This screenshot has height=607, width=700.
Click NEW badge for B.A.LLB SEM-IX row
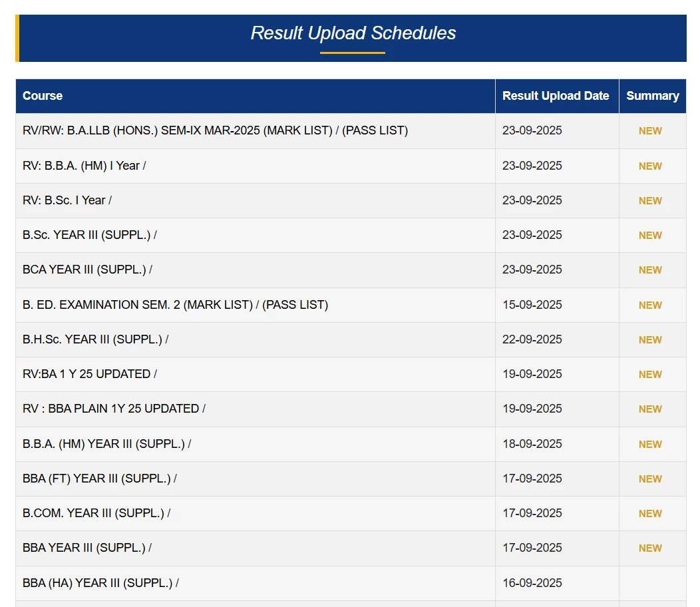tap(650, 131)
